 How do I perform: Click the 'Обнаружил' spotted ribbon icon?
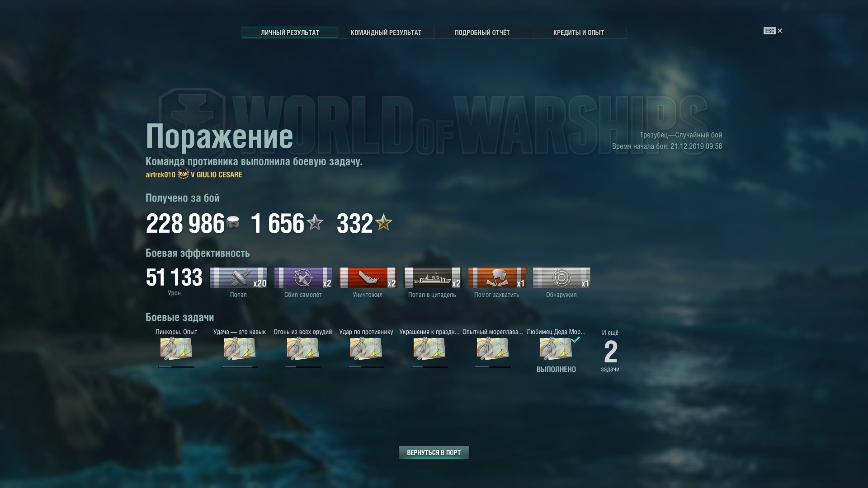tap(561, 278)
